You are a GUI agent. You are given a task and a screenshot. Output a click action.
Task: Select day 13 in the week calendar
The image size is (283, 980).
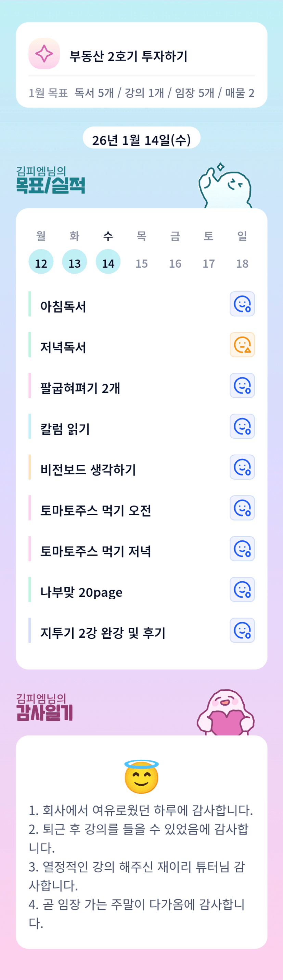(x=75, y=262)
